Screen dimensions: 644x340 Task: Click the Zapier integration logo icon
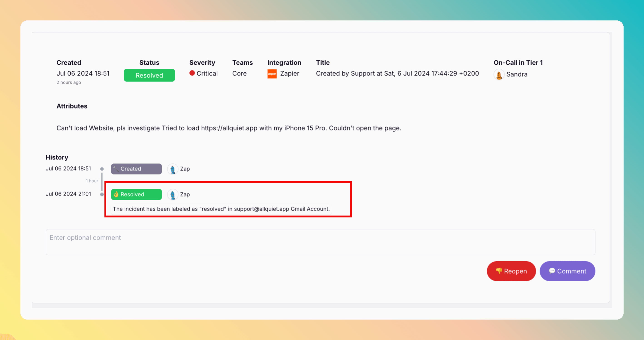coord(272,74)
